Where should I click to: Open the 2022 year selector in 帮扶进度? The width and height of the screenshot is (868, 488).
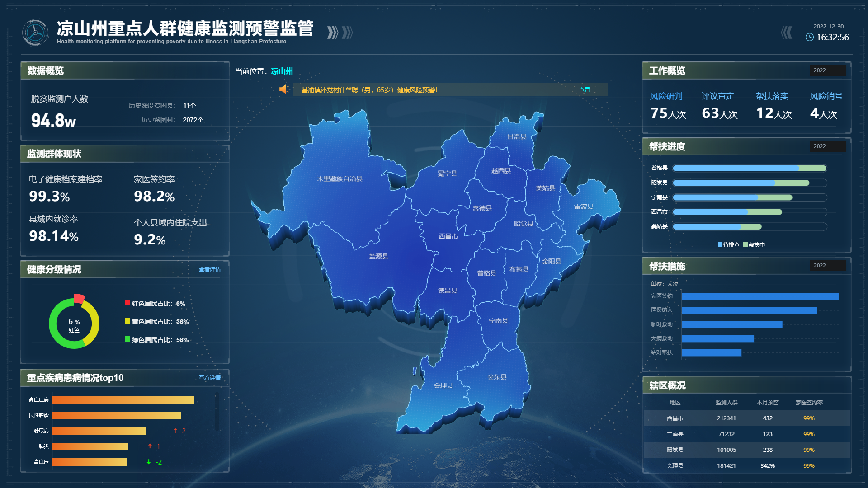click(x=827, y=146)
